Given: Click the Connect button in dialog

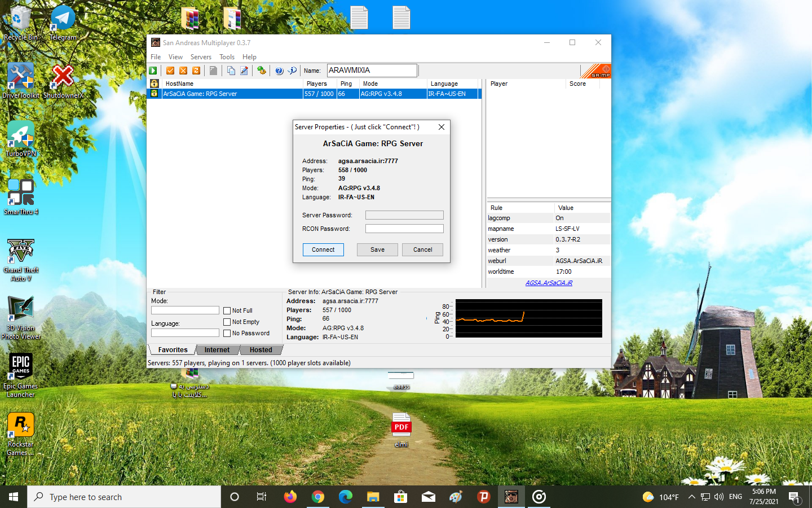Looking at the screenshot, I should [323, 249].
